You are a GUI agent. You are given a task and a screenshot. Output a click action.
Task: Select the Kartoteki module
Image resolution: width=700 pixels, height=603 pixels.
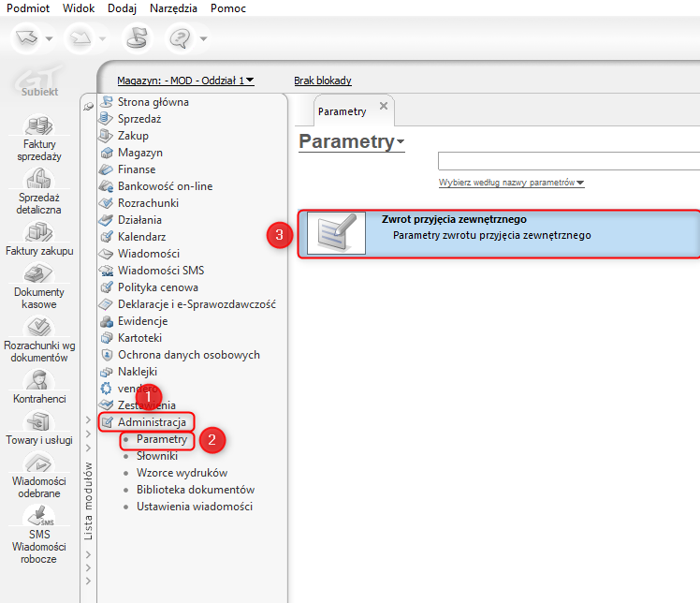[x=139, y=338]
